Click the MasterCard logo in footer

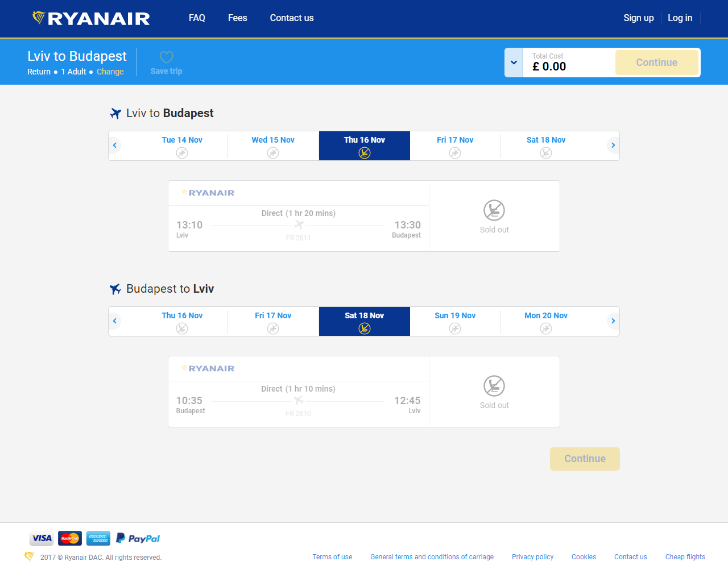click(70, 538)
